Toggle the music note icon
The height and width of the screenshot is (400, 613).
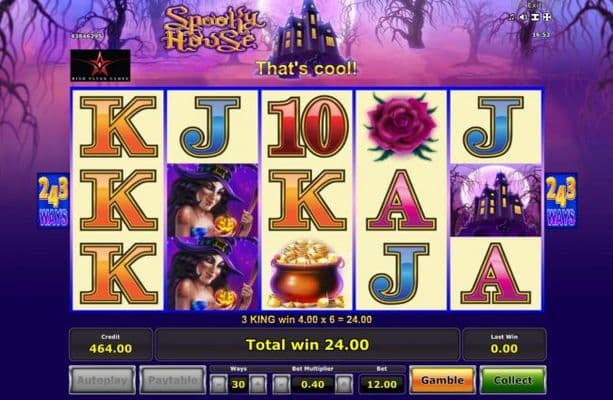point(512,17)
